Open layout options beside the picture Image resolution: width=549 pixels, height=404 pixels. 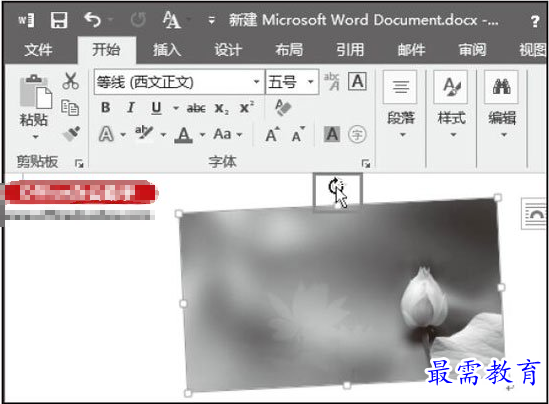pos(535,214)
